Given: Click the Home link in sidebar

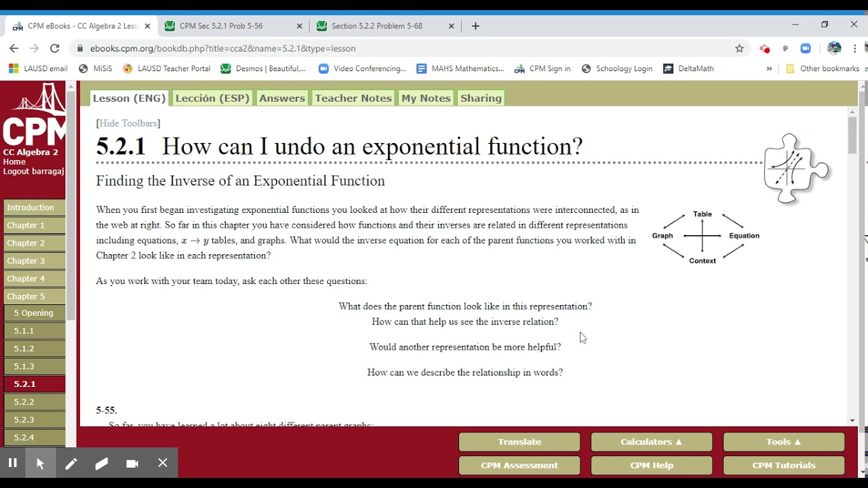Looking at the screenshot, I should [14, 162].
